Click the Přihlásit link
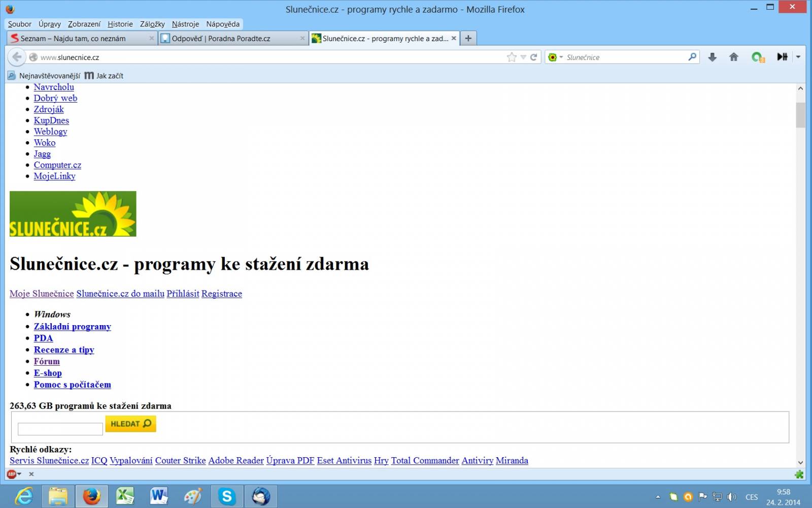The width and height of the screenshot is (812, 508). [x=183, y=294]
